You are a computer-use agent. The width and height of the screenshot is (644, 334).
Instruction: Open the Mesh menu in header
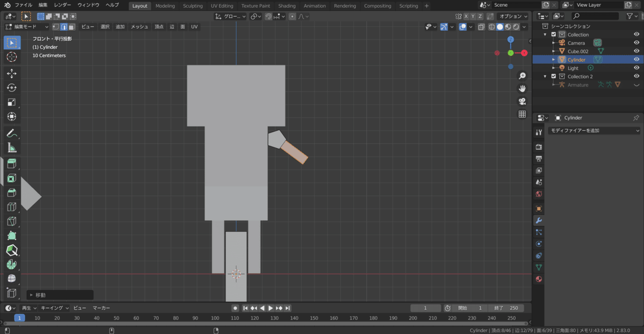click(x=140, y=27)
